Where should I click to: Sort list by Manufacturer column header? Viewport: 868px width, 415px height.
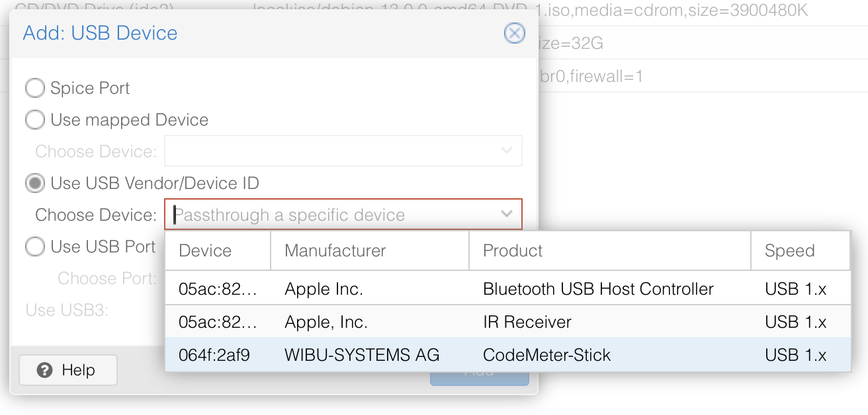[x=370, y=250]
